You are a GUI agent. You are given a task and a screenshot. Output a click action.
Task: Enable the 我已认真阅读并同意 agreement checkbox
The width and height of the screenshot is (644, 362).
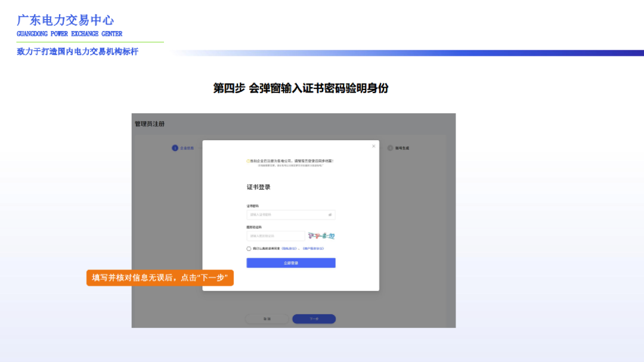(247, 248)
